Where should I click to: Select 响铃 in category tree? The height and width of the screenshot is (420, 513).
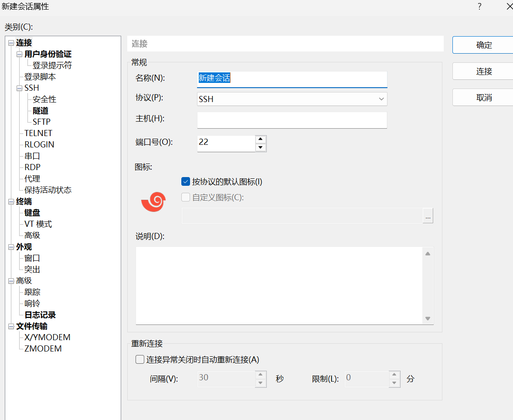[x=32, y=304]
